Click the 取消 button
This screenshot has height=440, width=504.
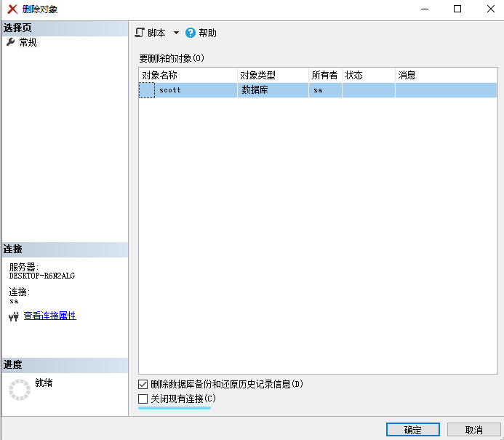473,430
